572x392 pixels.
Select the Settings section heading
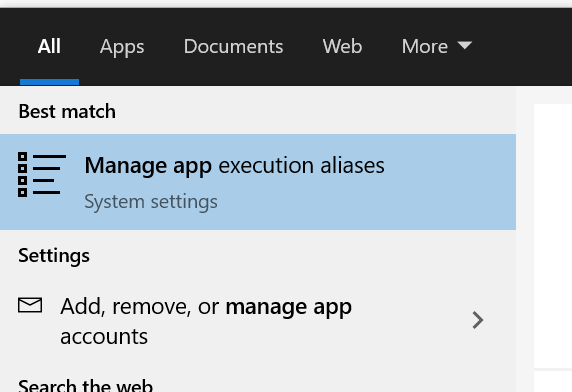click(x=54, y=255)
